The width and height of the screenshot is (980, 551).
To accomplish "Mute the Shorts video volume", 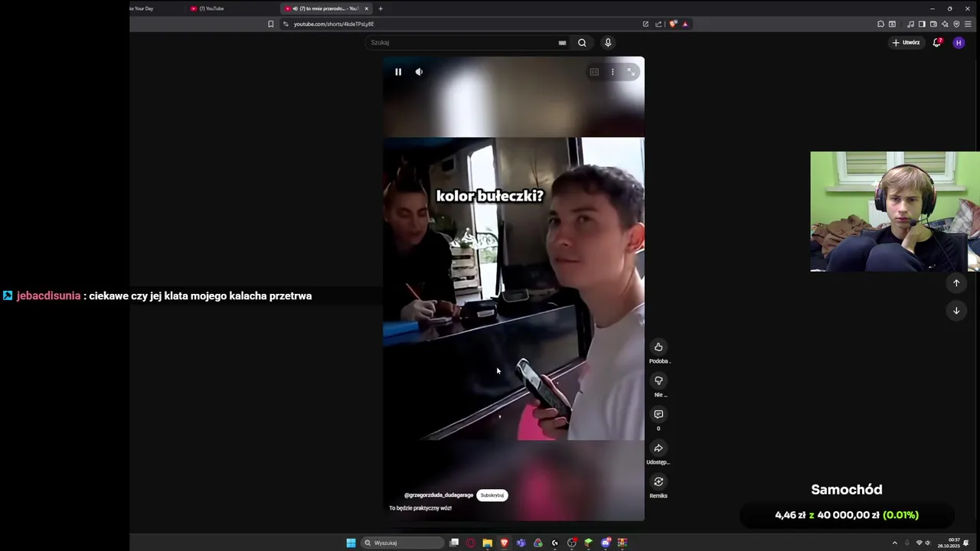I will 419,72.
